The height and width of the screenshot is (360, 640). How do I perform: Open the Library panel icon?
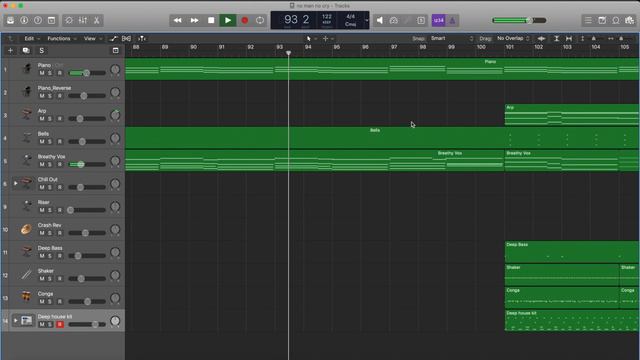click(11, 20)
